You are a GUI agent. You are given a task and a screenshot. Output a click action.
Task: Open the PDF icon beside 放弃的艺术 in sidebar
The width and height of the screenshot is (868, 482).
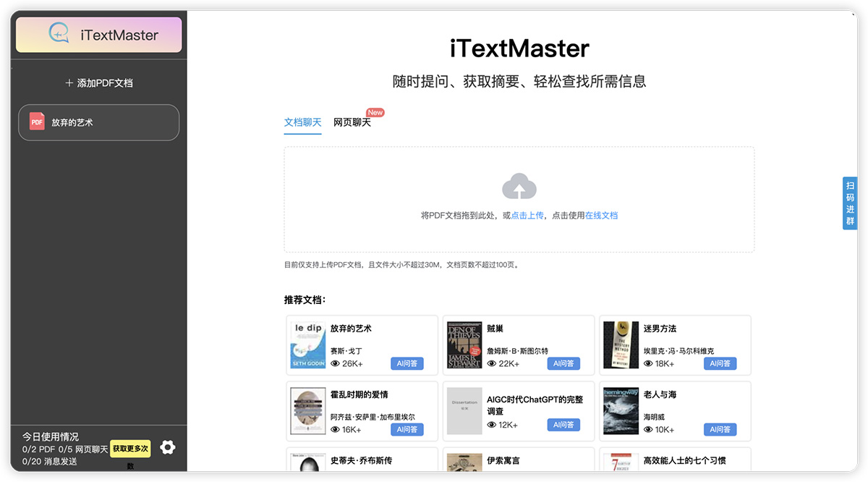click(36, 122)
